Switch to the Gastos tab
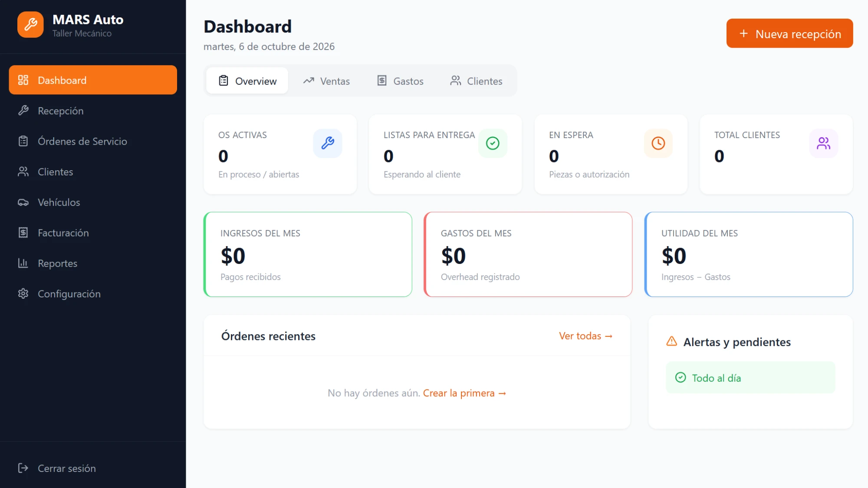The height and width of the screenshot is (488, 868). [x=400, y=81]
